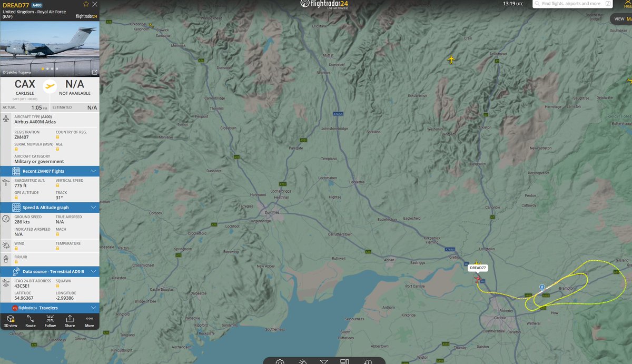Select the second photo carousel dot
Screen dimensions: 632x364
tap(48, 68)
